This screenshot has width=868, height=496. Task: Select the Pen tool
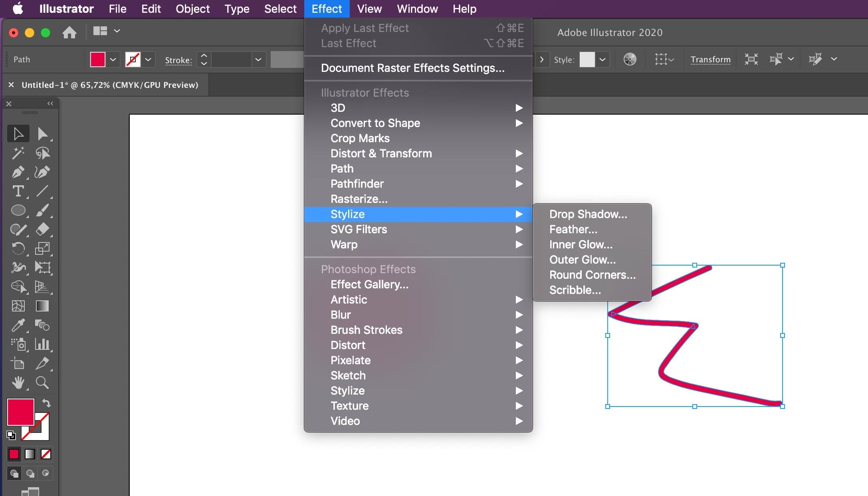[x=18, y=172]
